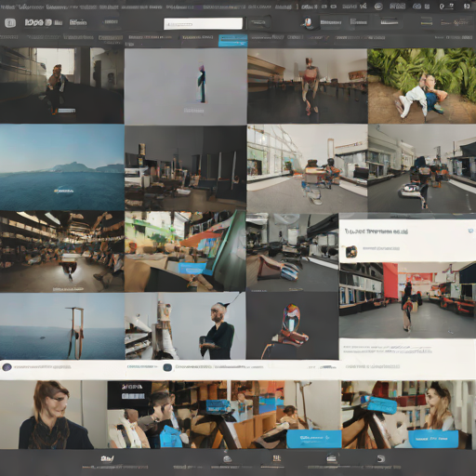Screen dimensions: 476x476
Task: Click the dark button right of search field
Action: 258,23
